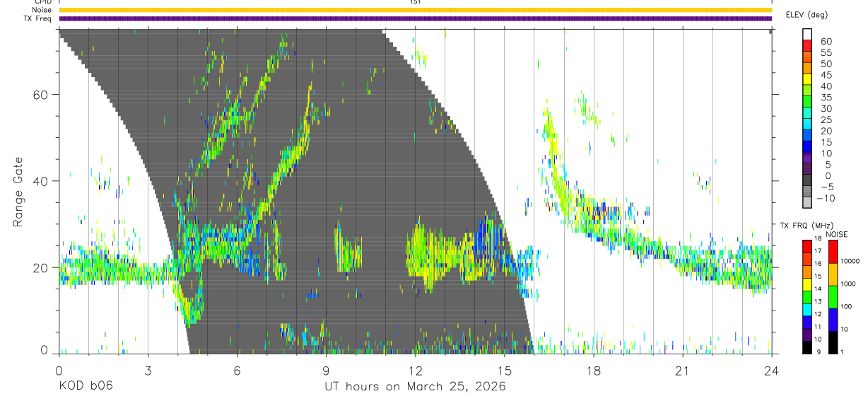Click the 'KOD b06' radar beam label

(x=86, y=387)
